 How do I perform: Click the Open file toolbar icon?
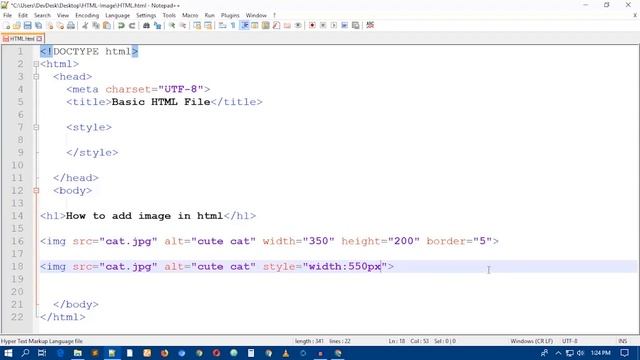pyautogui.click(x=17, y=26)
